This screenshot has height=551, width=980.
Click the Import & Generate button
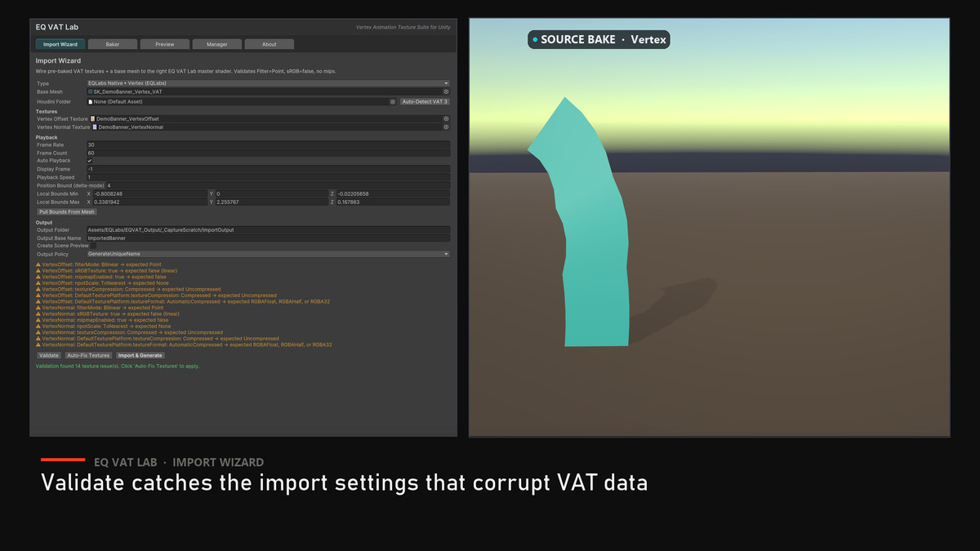point(140,356)
